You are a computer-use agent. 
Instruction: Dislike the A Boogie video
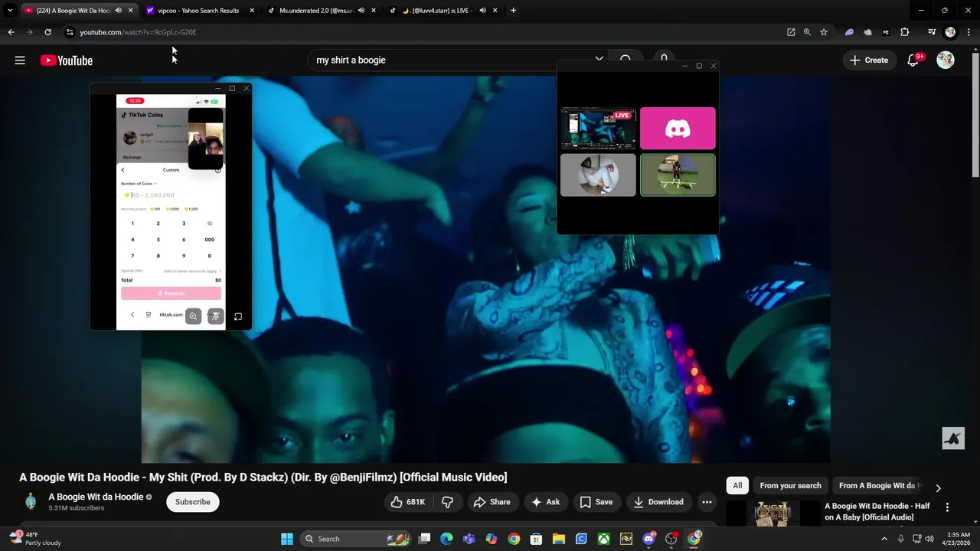click(x=448, y=502)
